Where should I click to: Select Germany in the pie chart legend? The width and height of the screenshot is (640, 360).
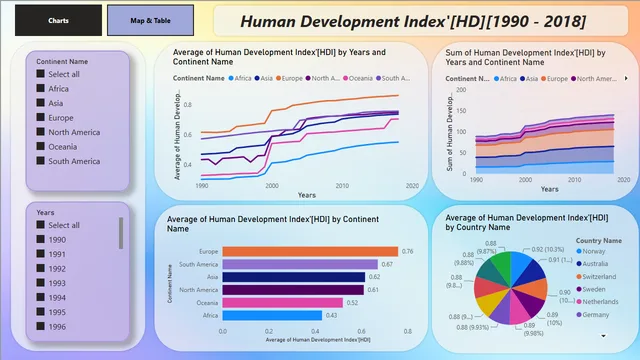pyautogui.click(x=593, y=315)
